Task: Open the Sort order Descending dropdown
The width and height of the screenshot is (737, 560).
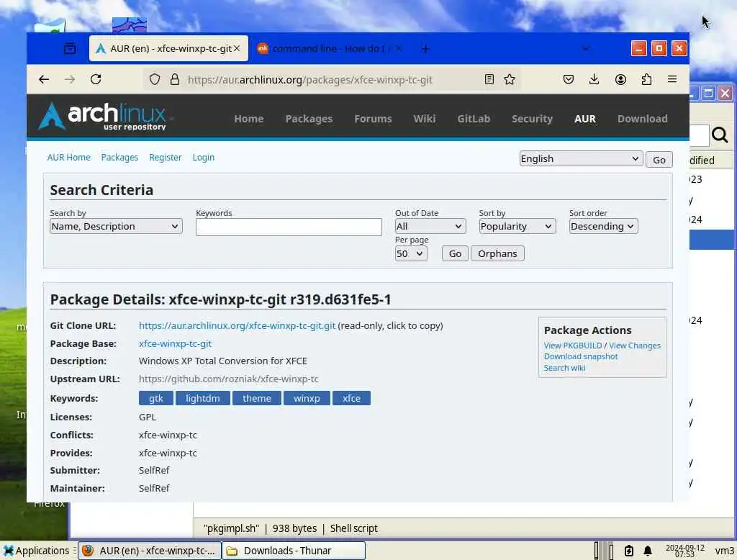Action: (x=603, y=226)
